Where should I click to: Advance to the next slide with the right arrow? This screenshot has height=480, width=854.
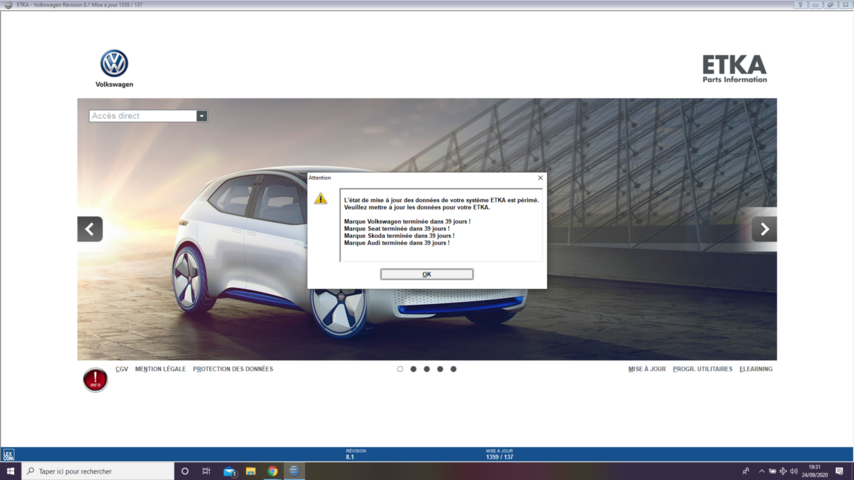(x=764, y=229)
